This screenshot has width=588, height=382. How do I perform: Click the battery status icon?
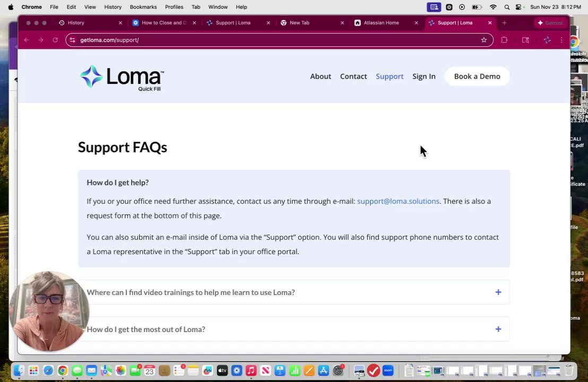click(x=477, y=7)
